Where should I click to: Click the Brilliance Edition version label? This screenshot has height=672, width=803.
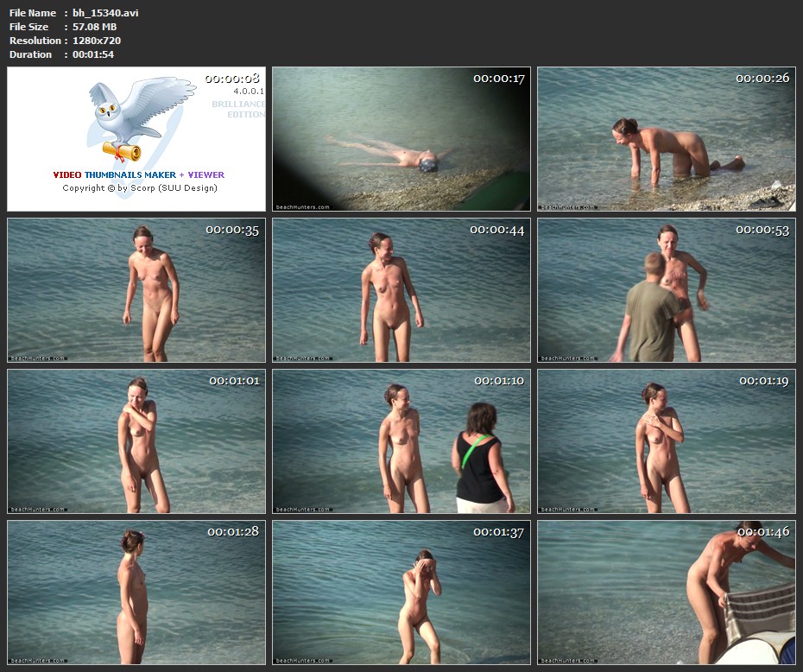(x=238, y=109)
